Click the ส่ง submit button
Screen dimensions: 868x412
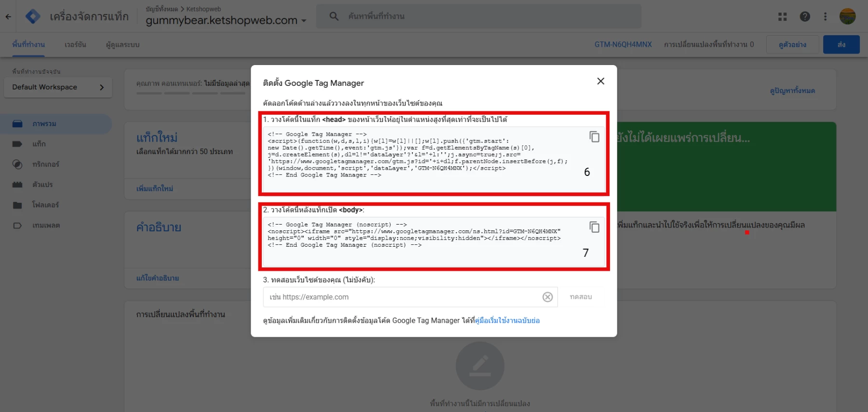pyautogui.click(x=841, y=44)
